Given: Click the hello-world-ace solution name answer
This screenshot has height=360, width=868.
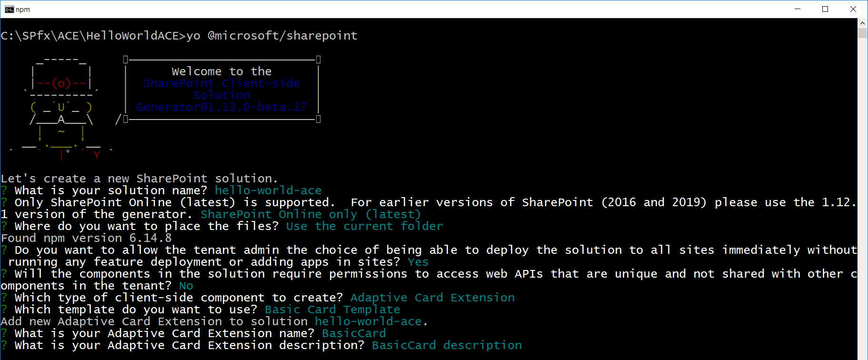Looking at the screenshot, I should [268, 190].
